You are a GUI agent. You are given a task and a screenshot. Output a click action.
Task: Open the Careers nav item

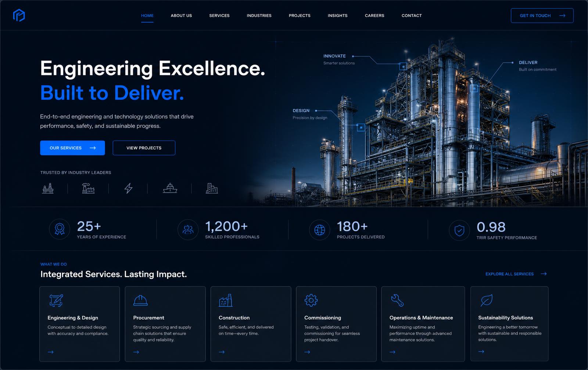tap(374, 15)
